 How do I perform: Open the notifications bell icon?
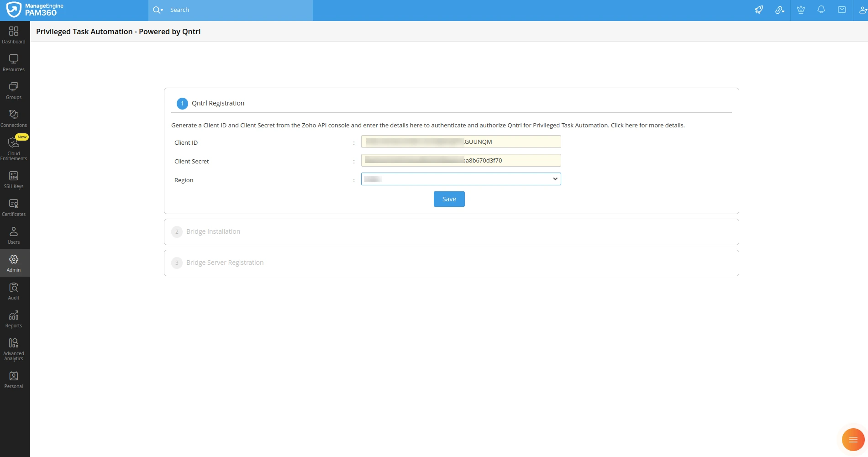(821, 10)
